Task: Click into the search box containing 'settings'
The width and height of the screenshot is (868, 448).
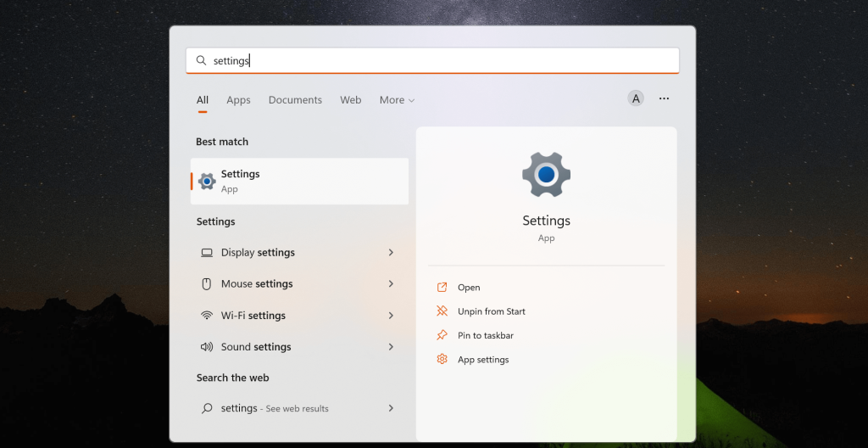Action: pos(432,60)
